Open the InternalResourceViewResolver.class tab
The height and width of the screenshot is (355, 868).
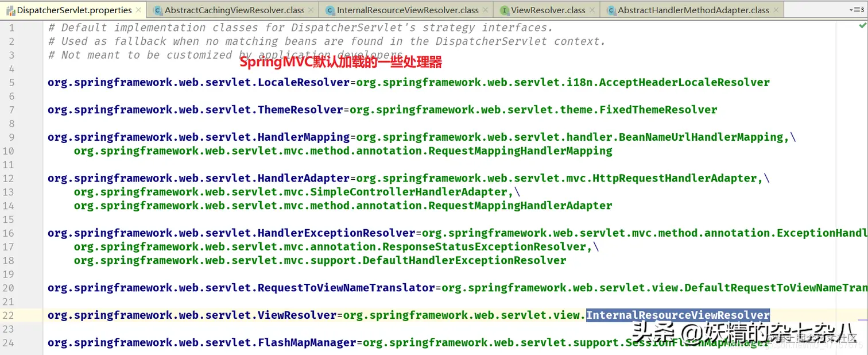click(408, 10)
